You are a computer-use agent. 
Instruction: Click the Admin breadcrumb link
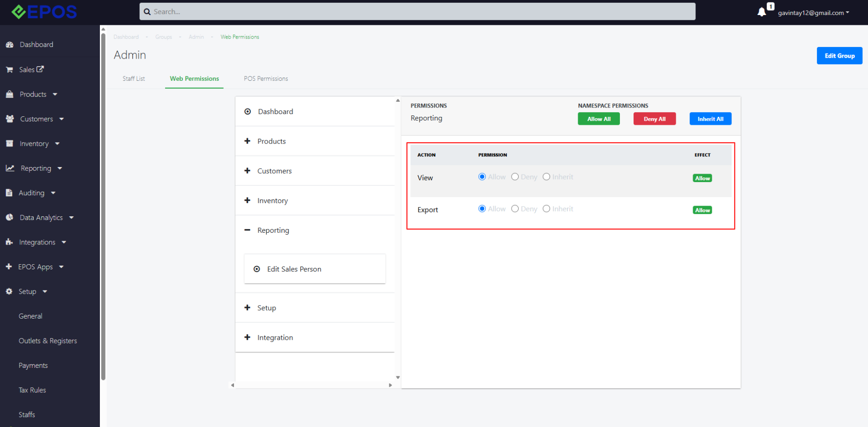point(196,37)
